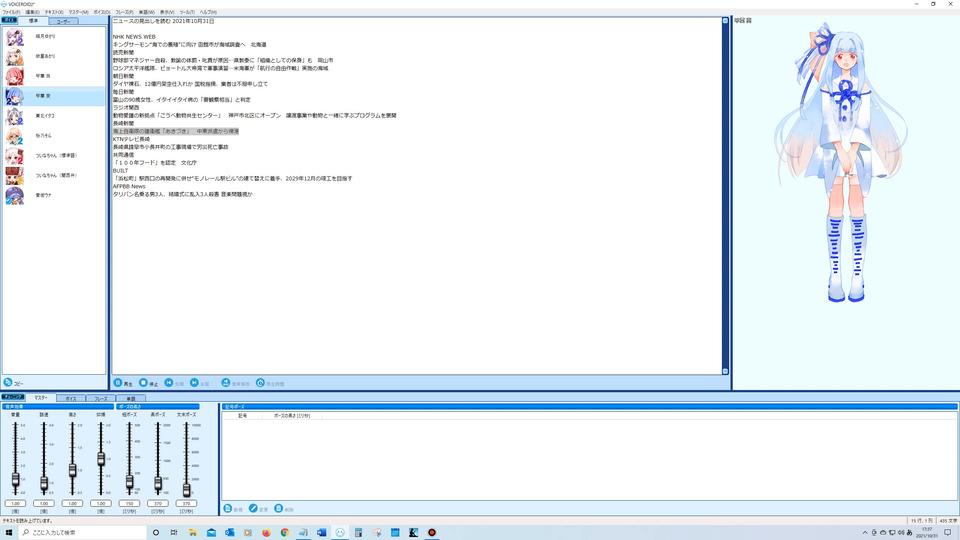Click the Windows taskbar search box
The height and width of the screenshot is (540, 960).
82,533
